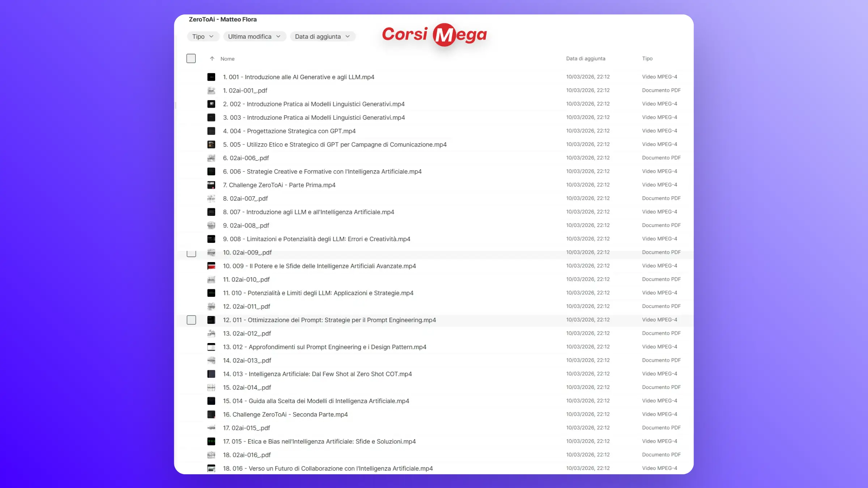Open '11. 02ai-010_.pdf' file name
This screenshot has width=868, height=488.
click(246, 279)
